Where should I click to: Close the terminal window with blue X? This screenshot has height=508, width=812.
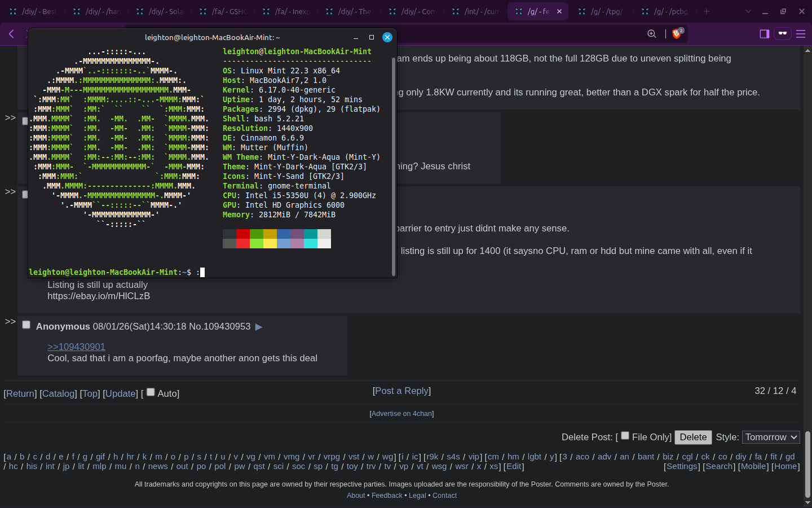[387, 37]
